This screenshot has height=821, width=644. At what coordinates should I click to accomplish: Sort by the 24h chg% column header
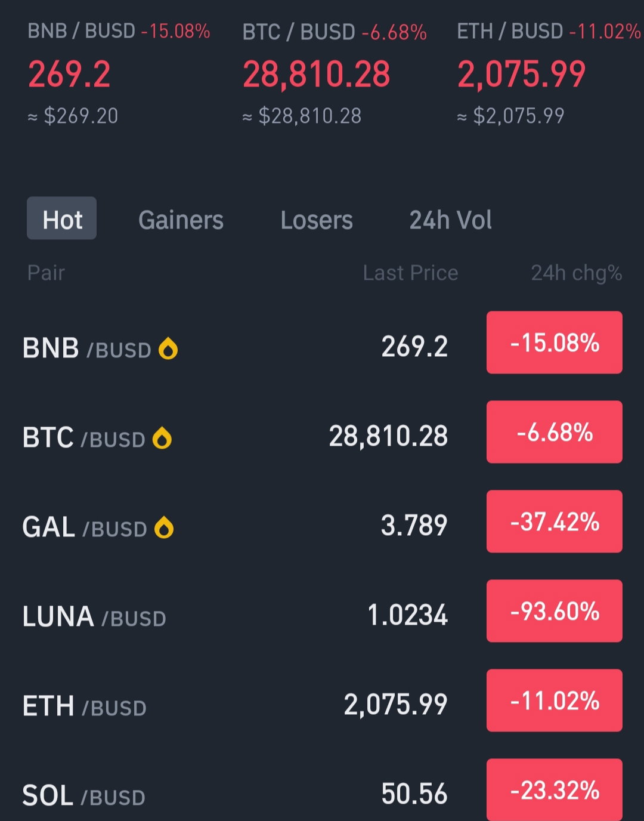576,273
